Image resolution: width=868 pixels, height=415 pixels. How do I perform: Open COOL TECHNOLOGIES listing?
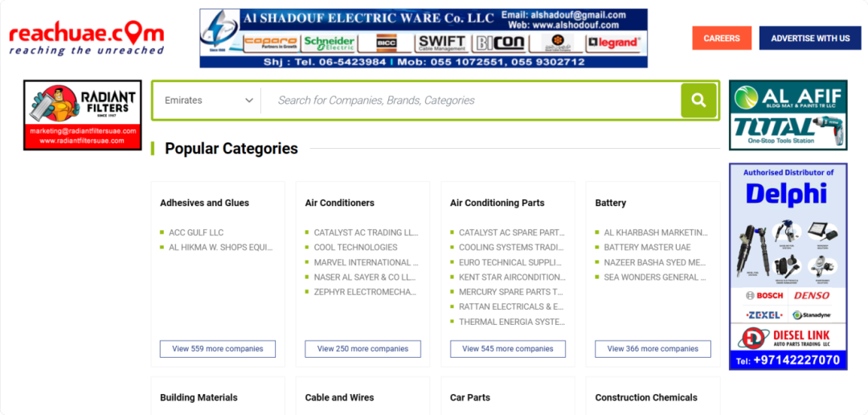click(x=355, y=248)
